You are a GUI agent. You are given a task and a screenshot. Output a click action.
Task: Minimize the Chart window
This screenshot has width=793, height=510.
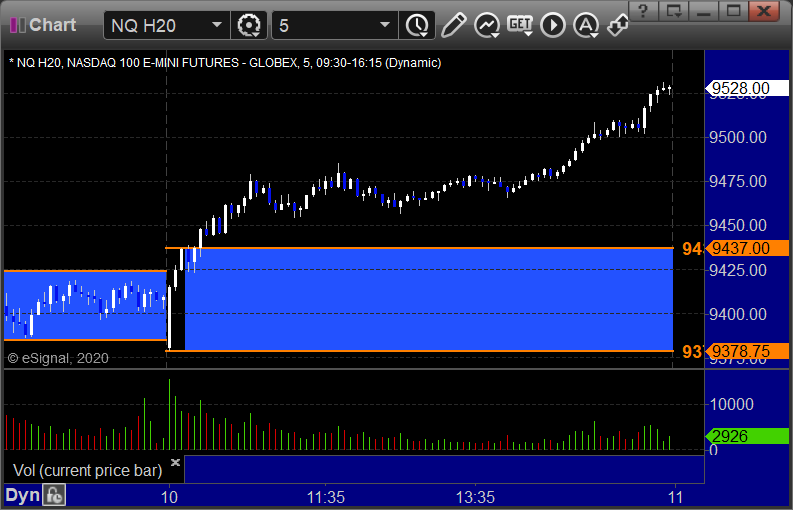click(x=703, y=11)
